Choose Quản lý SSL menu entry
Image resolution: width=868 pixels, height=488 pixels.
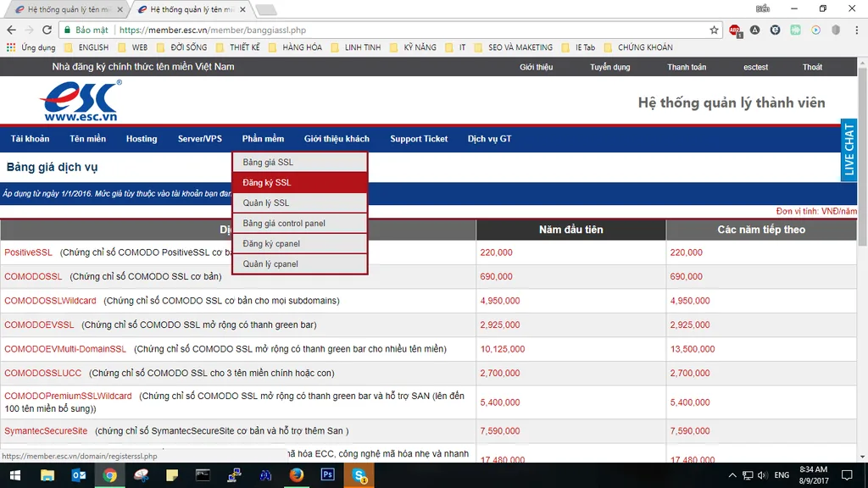coord(300,203)
